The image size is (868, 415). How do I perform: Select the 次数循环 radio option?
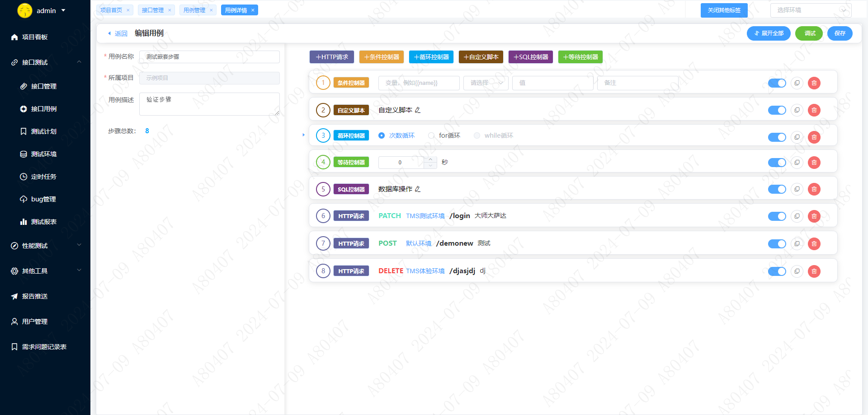[396, 135]
